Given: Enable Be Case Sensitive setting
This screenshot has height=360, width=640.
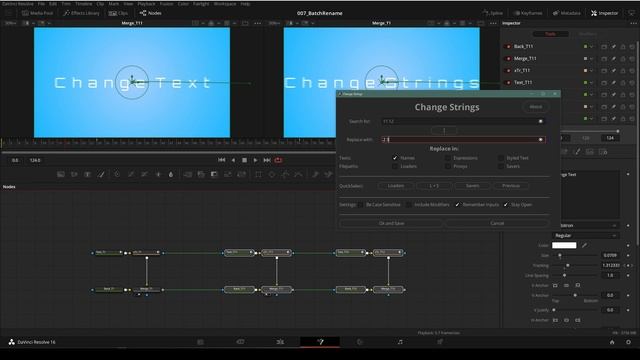Looking at the screenshot, I should (x=360, y=204).
